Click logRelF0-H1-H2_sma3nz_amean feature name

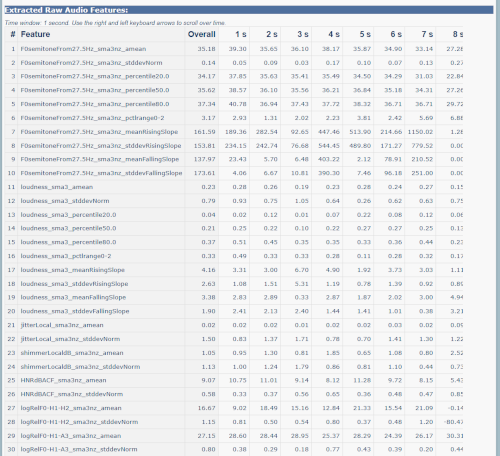(x=71, y=408)
